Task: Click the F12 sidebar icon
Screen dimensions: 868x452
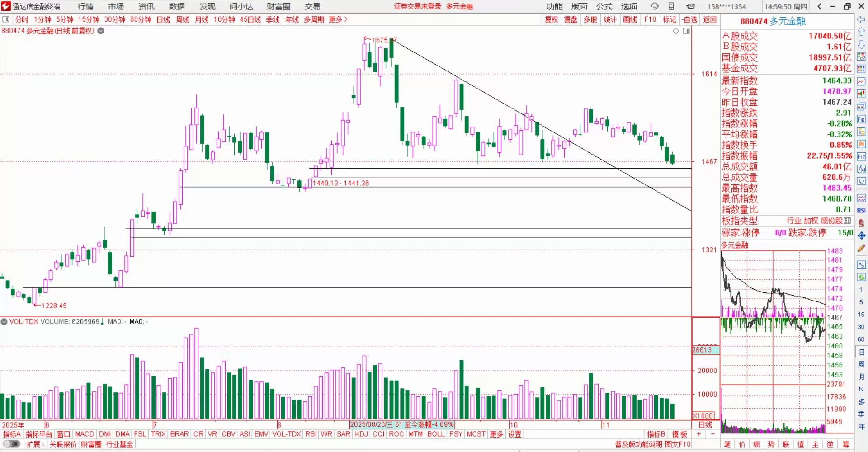Action: (861, 157)
